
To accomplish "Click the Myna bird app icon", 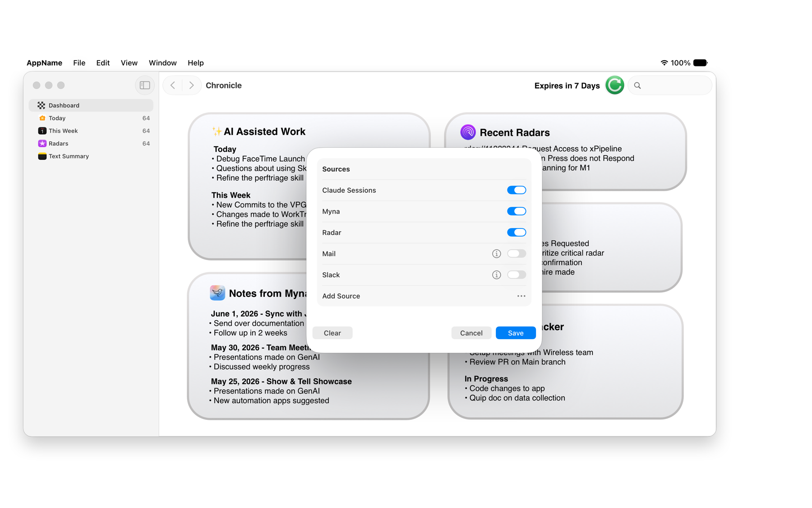I will [217, 293].
